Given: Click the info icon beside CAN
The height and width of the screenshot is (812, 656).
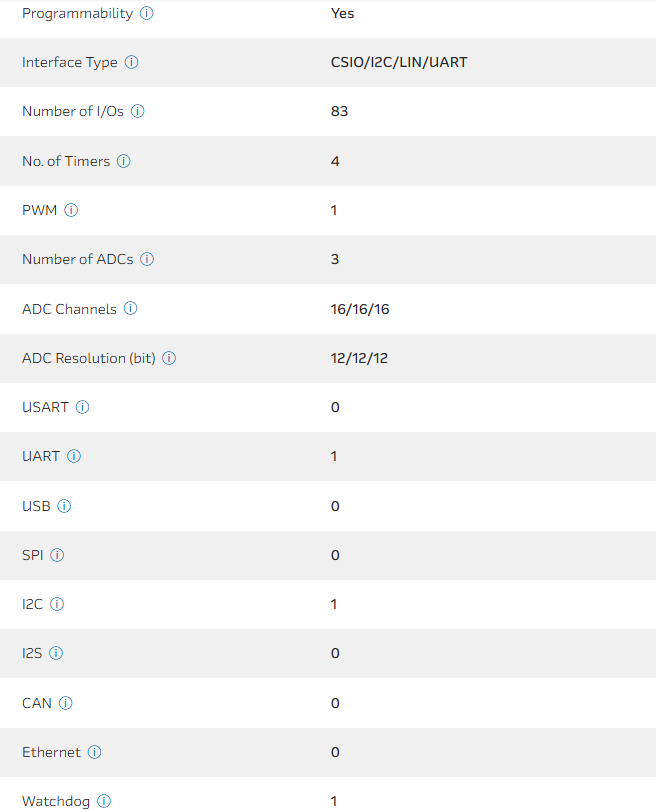Looking at the screenshot, I should (66, 703).
